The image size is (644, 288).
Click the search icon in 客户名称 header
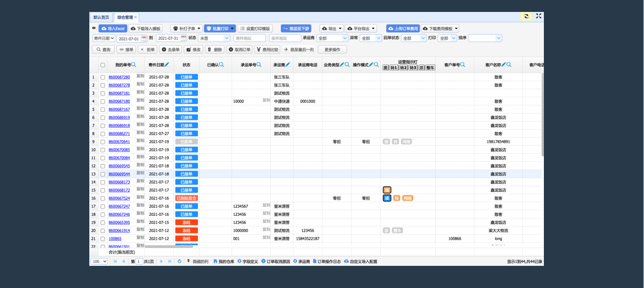click(509, 64)
